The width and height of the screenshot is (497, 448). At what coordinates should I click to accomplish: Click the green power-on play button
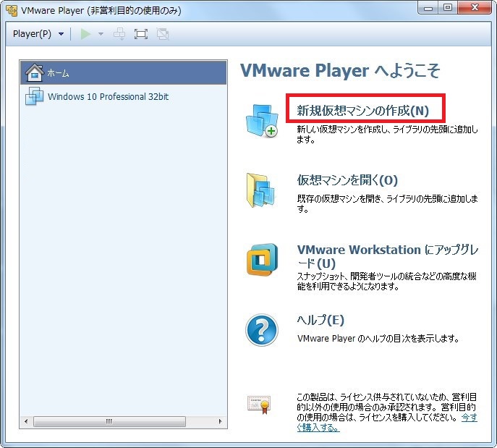pos(85,34)
